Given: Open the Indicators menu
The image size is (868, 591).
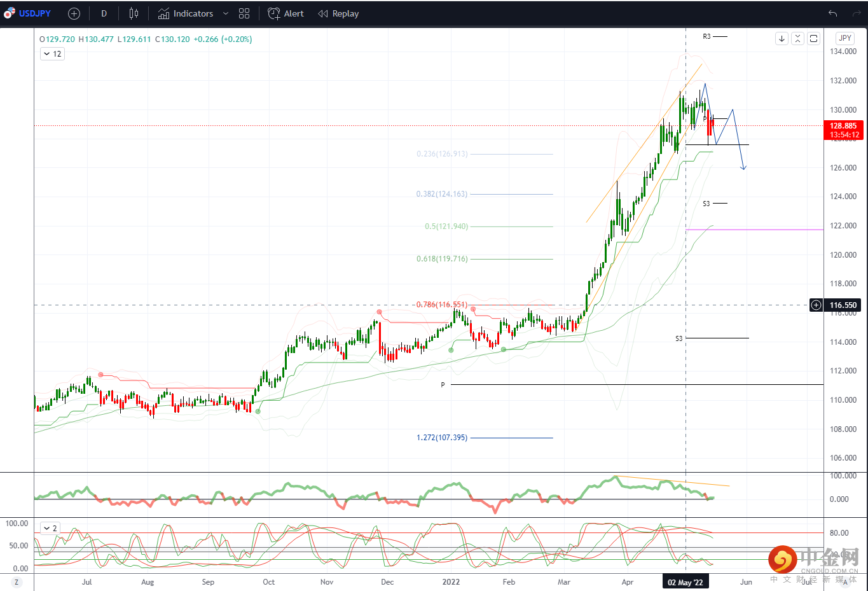Looking at the screenshot, I should click(186, 13).
